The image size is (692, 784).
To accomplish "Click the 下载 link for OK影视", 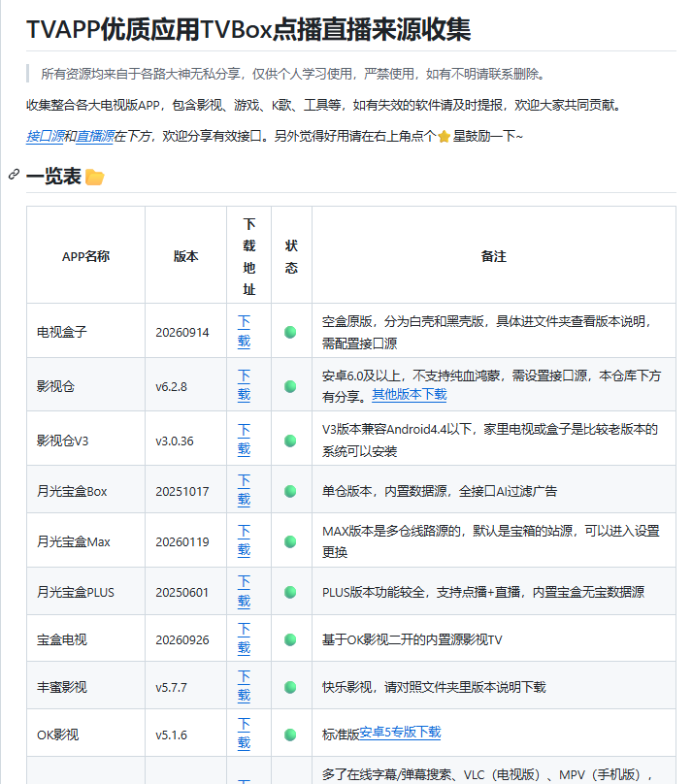I will click(x=244, y=734).
